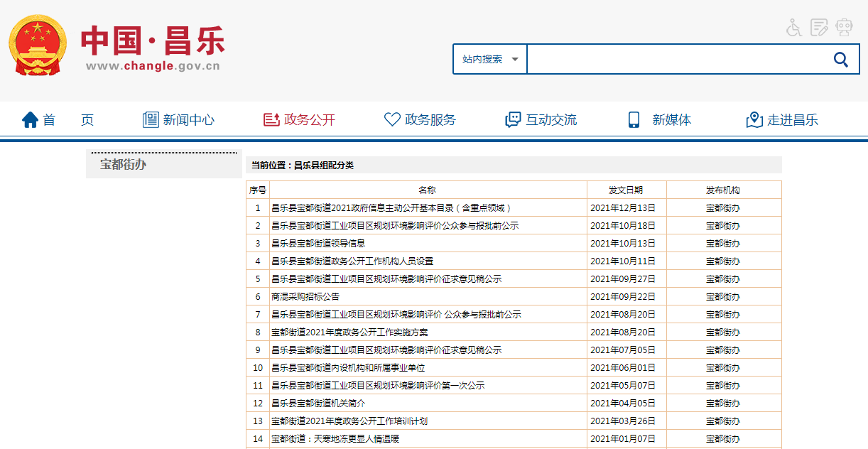
Task: Open the robot assistant icon
Action: [844, 28]
